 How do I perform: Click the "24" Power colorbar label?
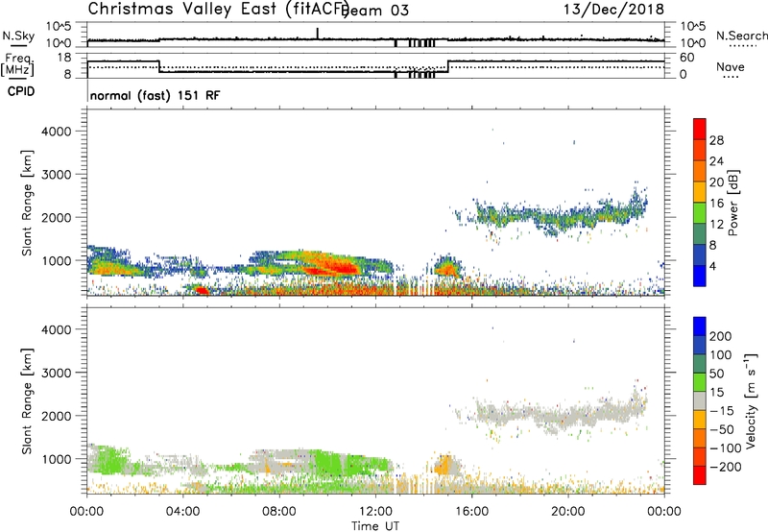point(716,161)
